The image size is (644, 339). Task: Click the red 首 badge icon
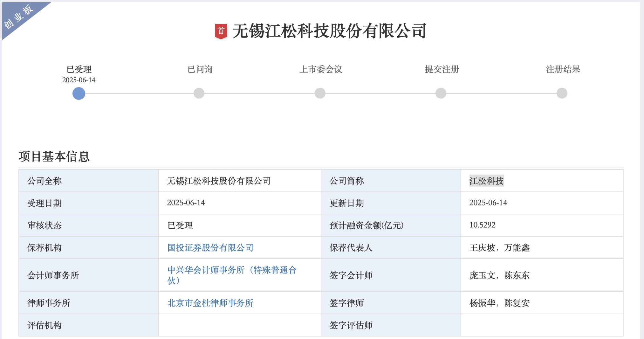point(221,31)
